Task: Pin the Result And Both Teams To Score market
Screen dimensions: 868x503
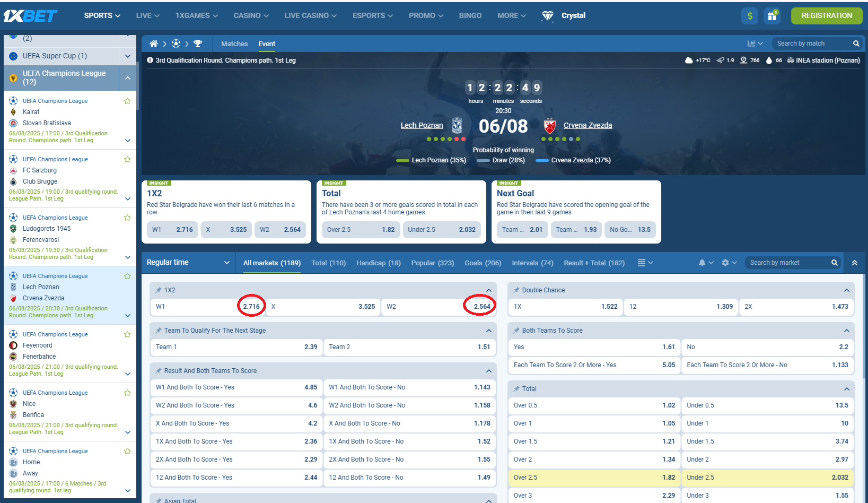Action: pyautogui.click(x=158, y=371)
